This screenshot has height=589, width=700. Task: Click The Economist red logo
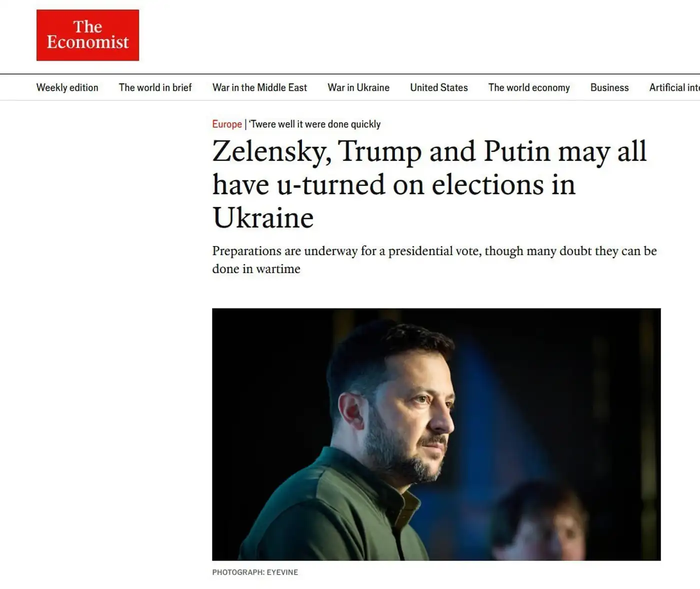pos(87,35)
